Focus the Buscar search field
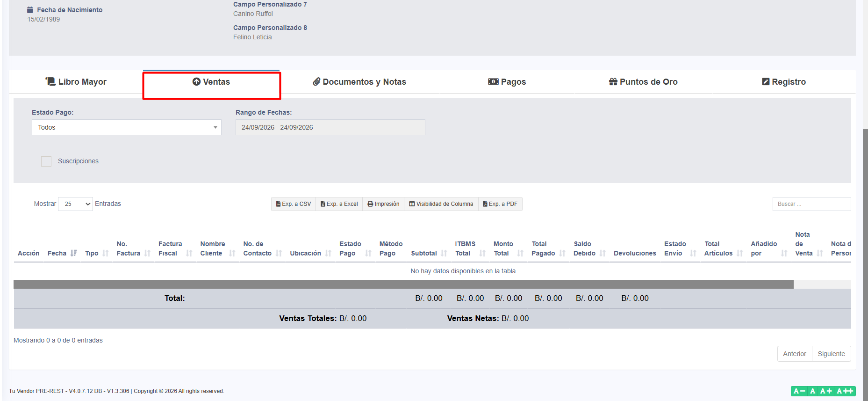This screenshot has height=401, width=868. (x=811, y=204)
